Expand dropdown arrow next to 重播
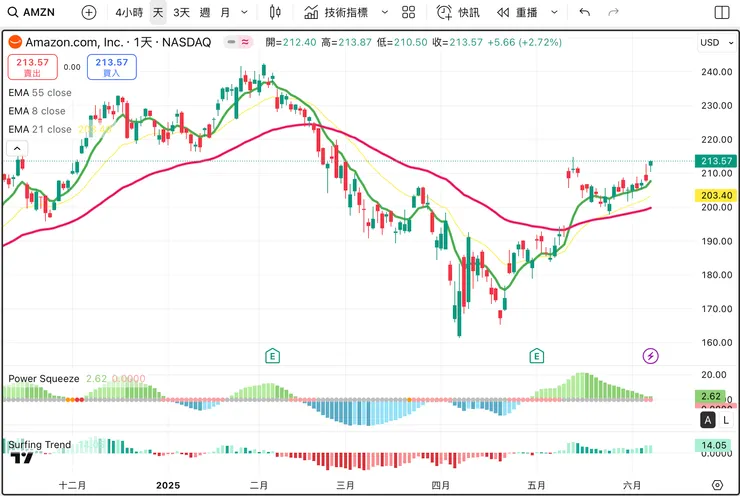 pyautogui.click(x=554, y=12)
